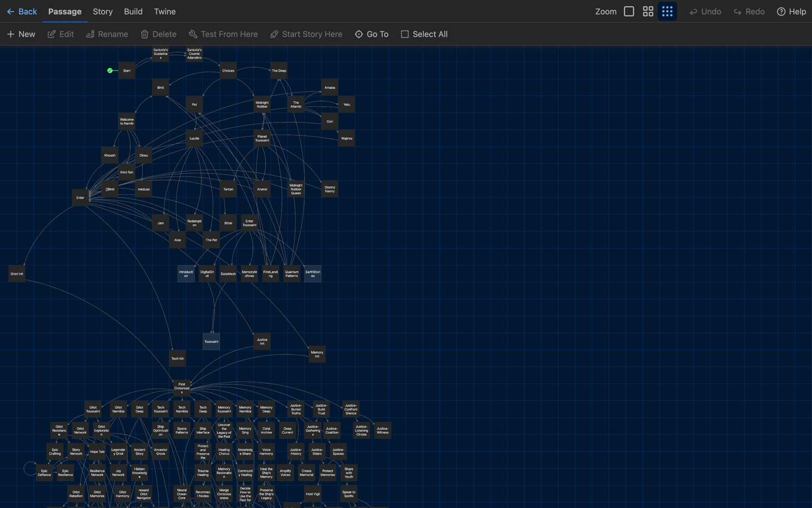Select the MemoryArchives passage

click(250, 274)
